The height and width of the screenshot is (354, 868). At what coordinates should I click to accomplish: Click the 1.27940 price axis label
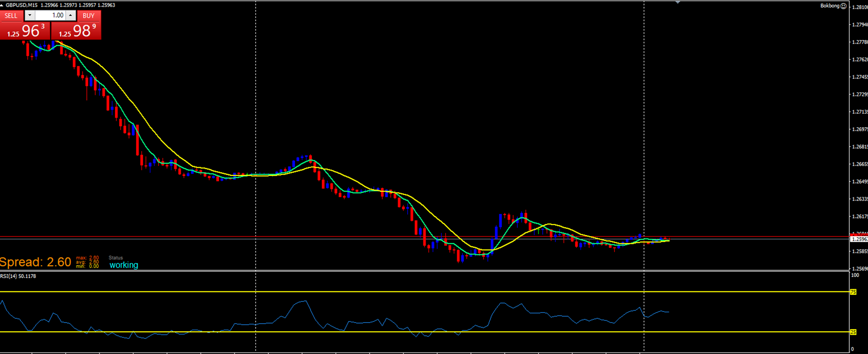point(860,25)
